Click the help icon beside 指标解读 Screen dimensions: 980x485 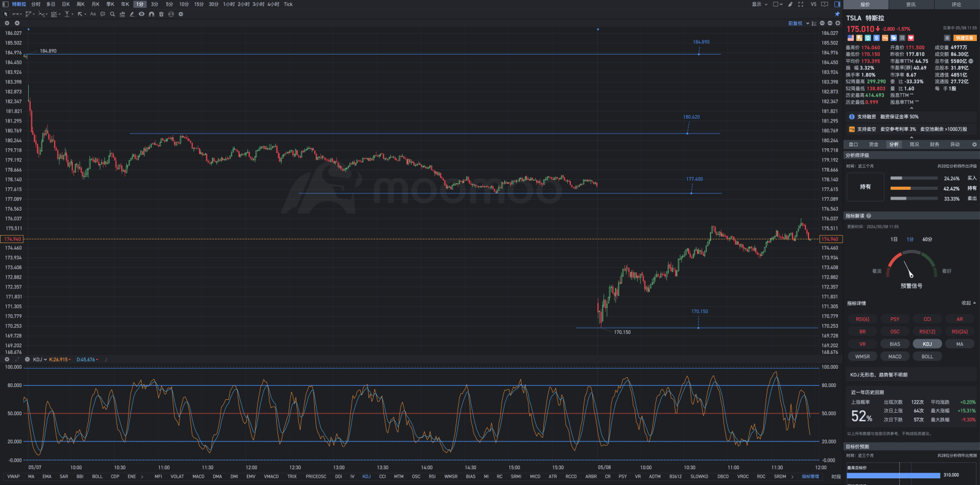(869, 216)
